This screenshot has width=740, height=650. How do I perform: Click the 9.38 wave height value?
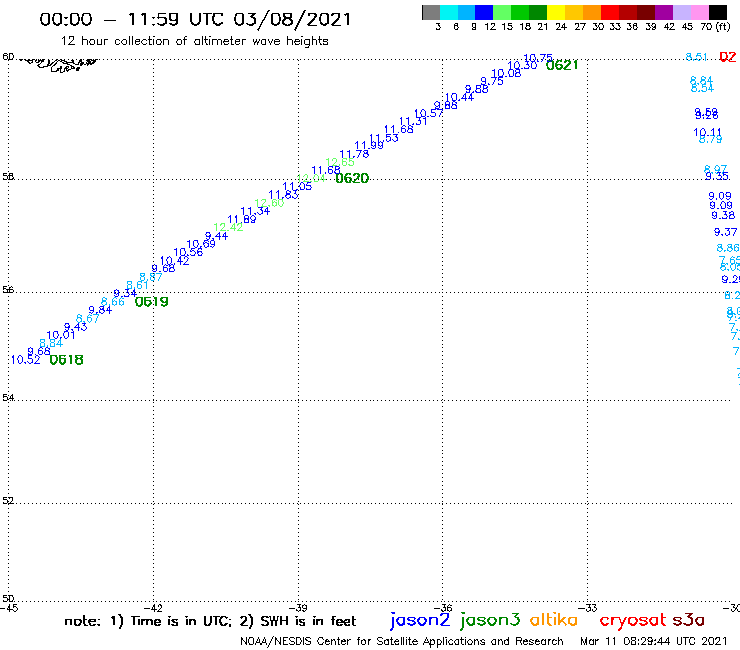point(723,215)
